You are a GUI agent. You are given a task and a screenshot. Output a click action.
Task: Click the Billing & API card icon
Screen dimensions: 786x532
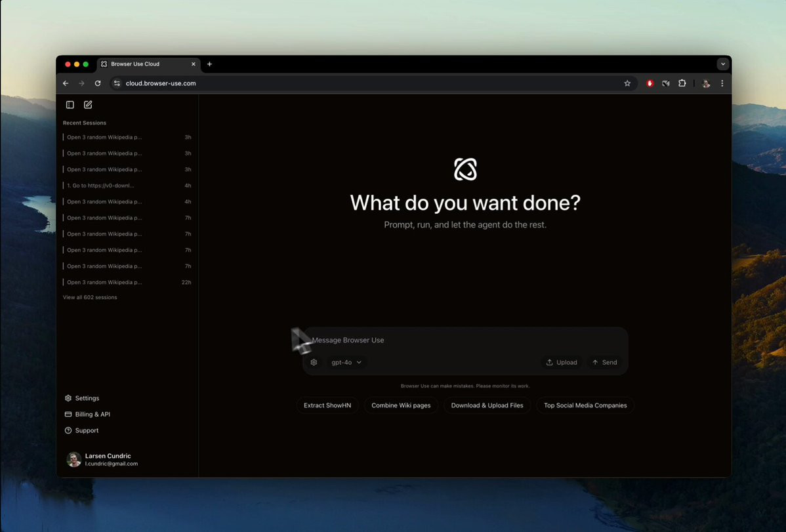pyautogui.click(x=68, y=414)
